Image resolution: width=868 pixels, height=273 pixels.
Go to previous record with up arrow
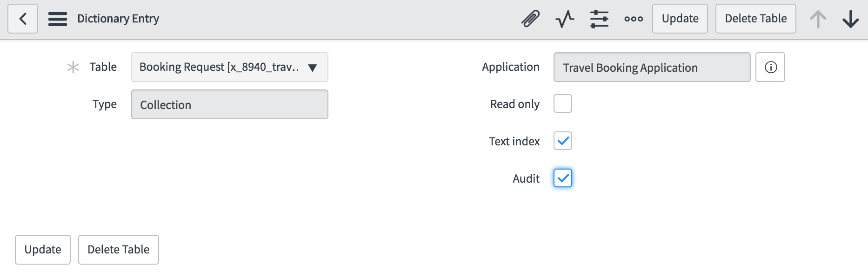[818, 19]
